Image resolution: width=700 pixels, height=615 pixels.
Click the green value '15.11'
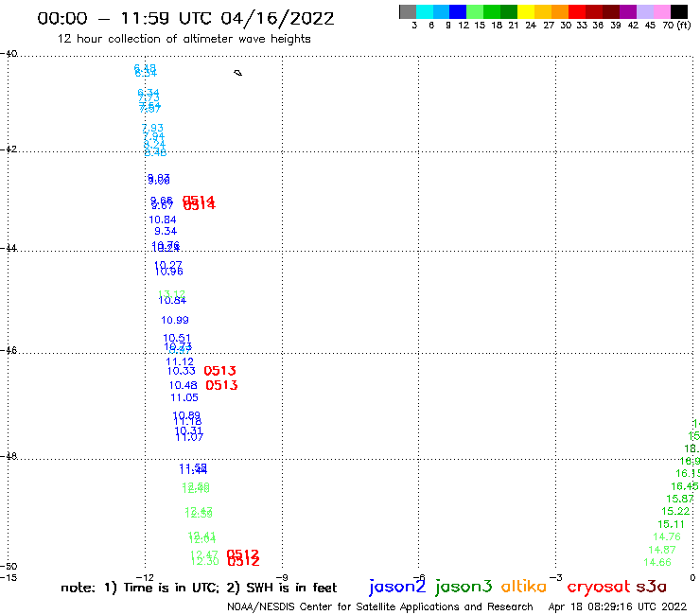(671, 524)
